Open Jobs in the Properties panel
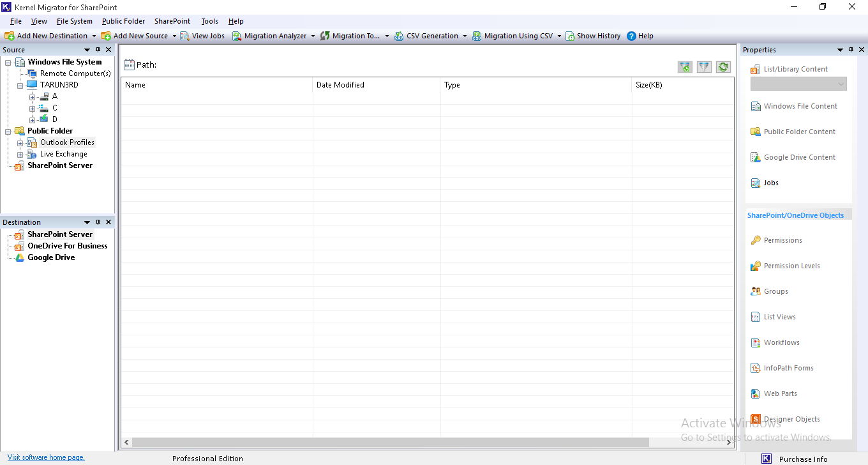 [765, 183]
